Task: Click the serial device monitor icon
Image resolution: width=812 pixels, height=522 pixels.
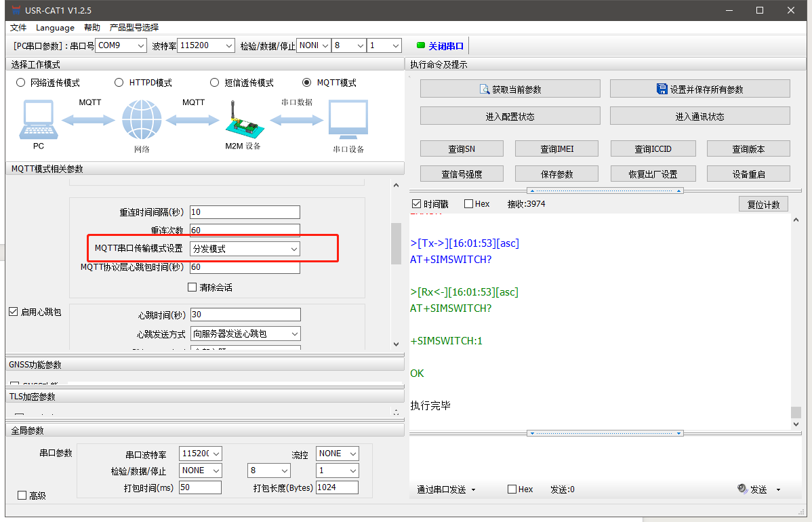Action: (x=348, y=119)
